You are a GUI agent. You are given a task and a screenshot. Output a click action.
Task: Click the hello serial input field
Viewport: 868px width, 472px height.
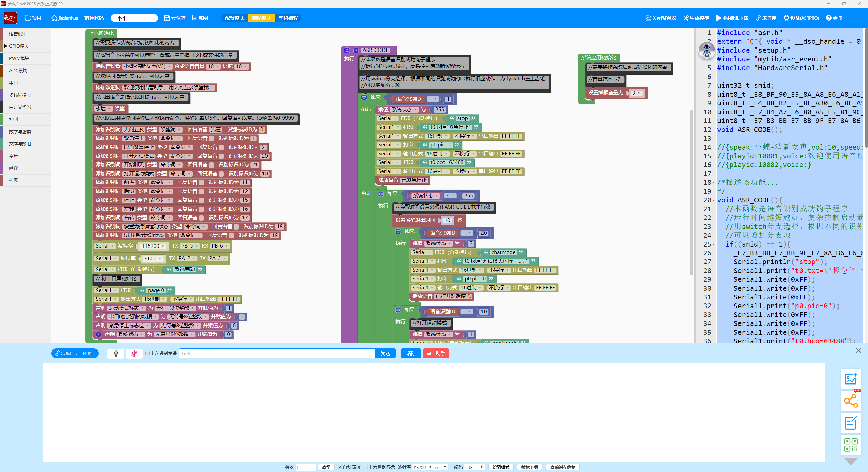pos(276,353)
